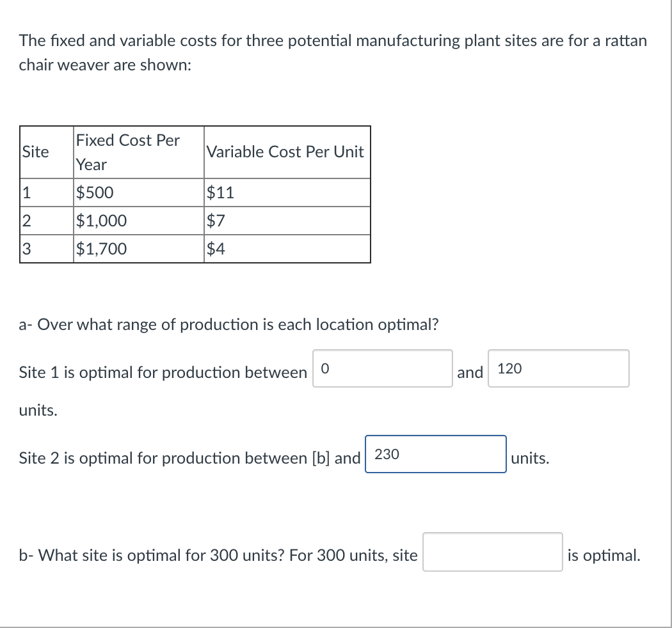Click the Fixed Cost Per Year header

(127, 152)
